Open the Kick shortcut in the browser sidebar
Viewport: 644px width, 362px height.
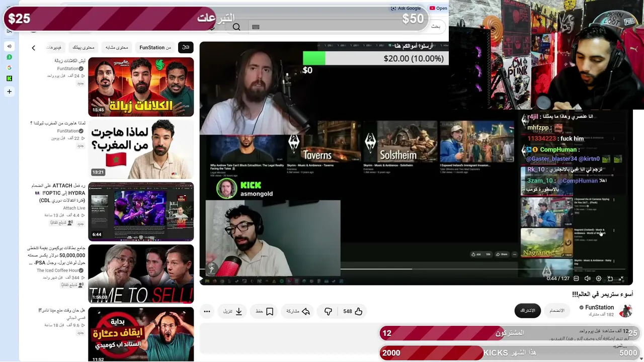9,78
